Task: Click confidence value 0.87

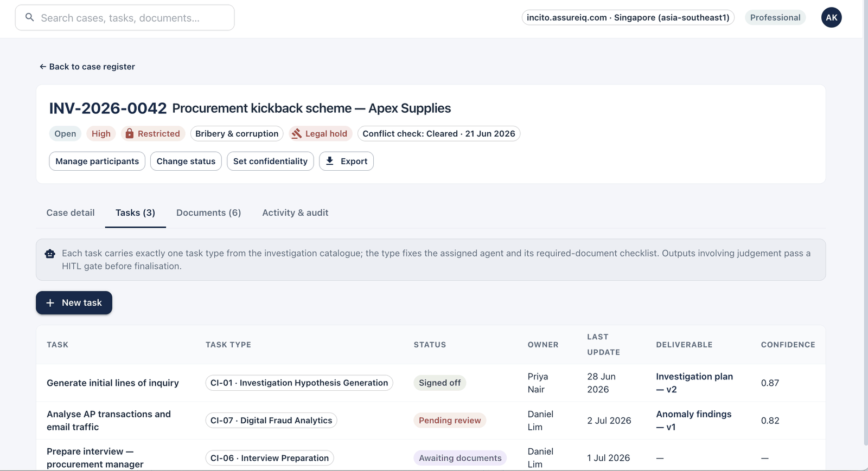Action: pyautogui.click(x=770, y=383)
